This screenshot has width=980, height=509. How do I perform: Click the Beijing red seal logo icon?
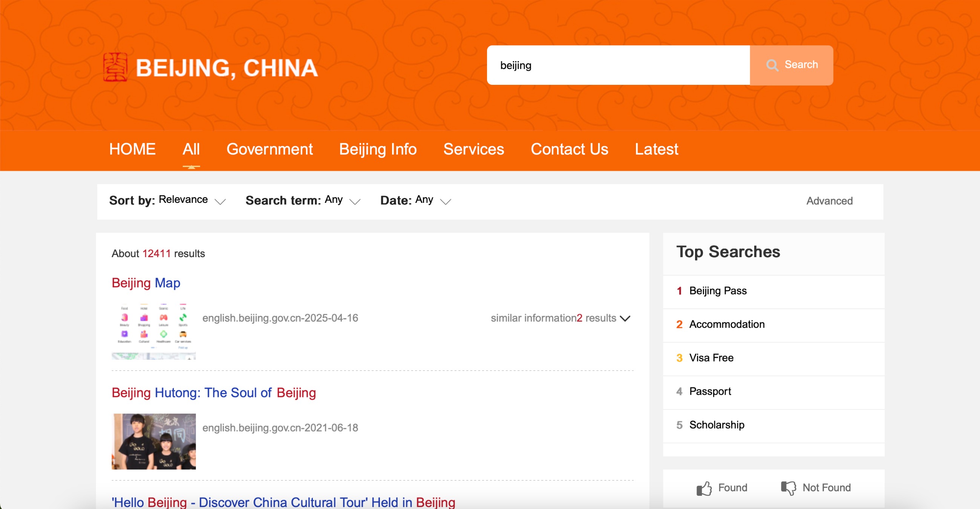coord(115,67)
